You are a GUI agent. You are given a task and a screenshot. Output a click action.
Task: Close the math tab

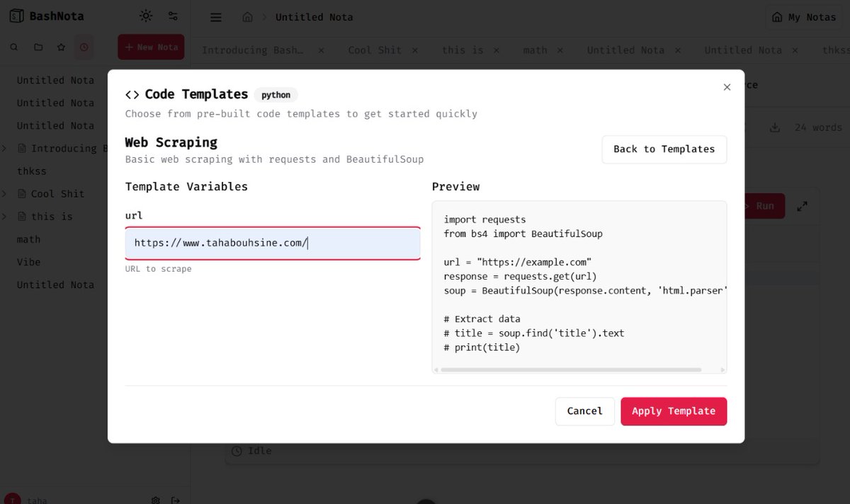coord(560,50)
